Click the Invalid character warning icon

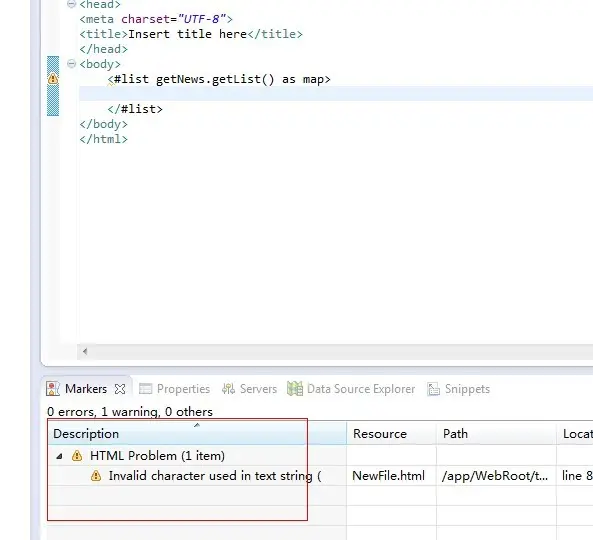(x=96, y=476)
